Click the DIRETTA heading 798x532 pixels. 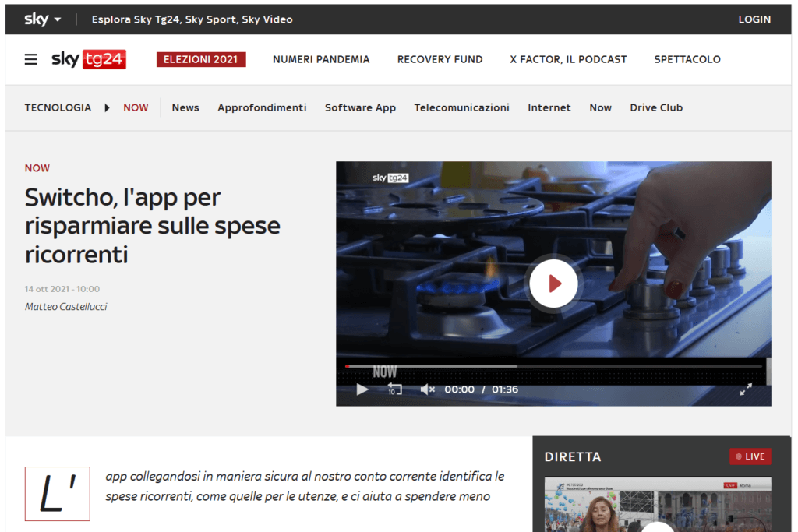(x=573, y=456)
